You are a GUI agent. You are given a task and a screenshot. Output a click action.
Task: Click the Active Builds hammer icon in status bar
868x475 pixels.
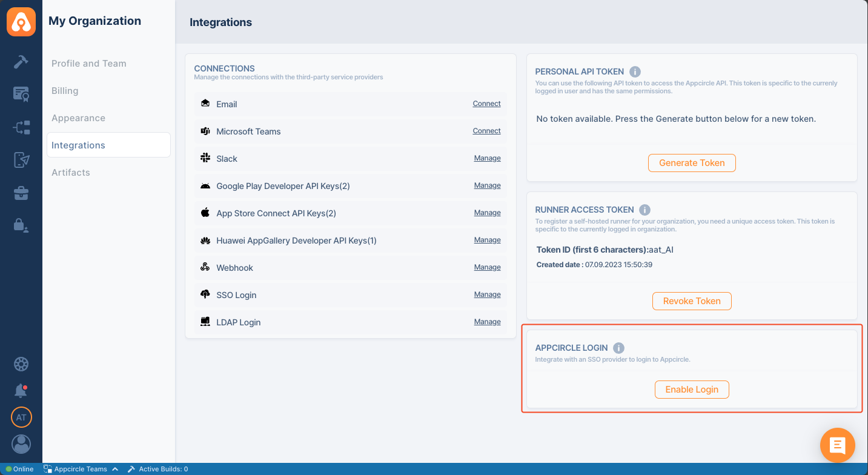(131, 469)
